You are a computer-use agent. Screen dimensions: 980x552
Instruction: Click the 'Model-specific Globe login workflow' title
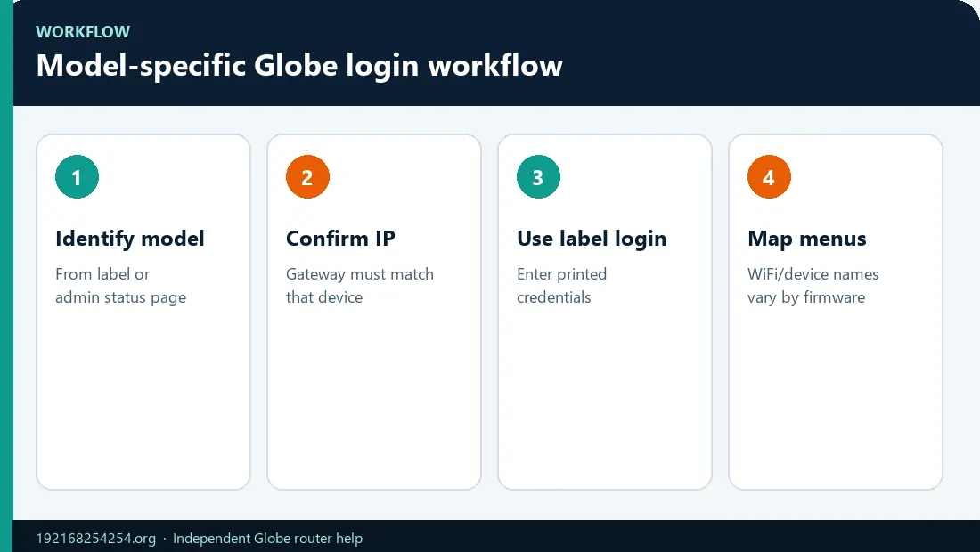299,66
